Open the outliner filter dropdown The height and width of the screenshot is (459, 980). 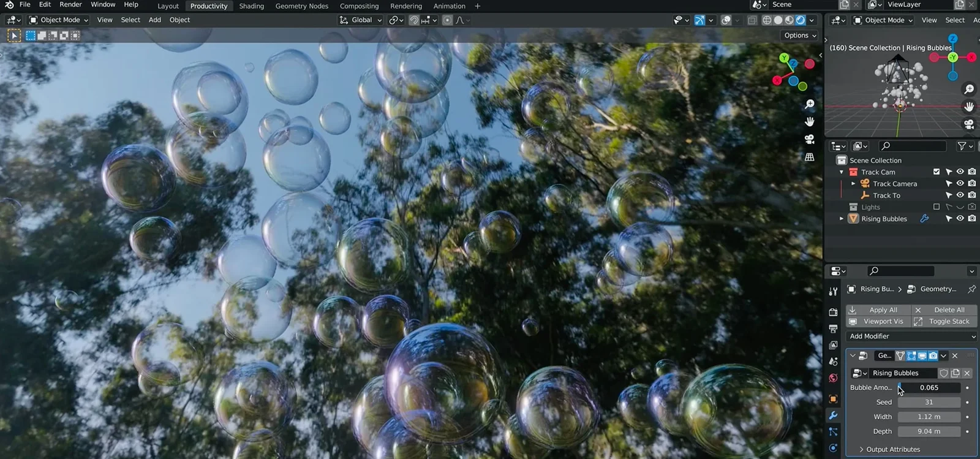(x=965, y=146)
